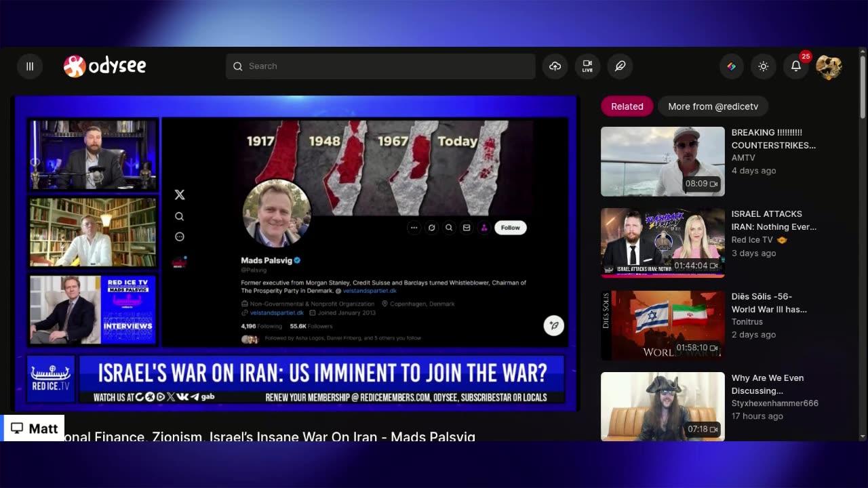This screenshot has height=488, width=868.
Task: Click the Follow button on Mads Palsvig profile
Action: pos(511,228)
